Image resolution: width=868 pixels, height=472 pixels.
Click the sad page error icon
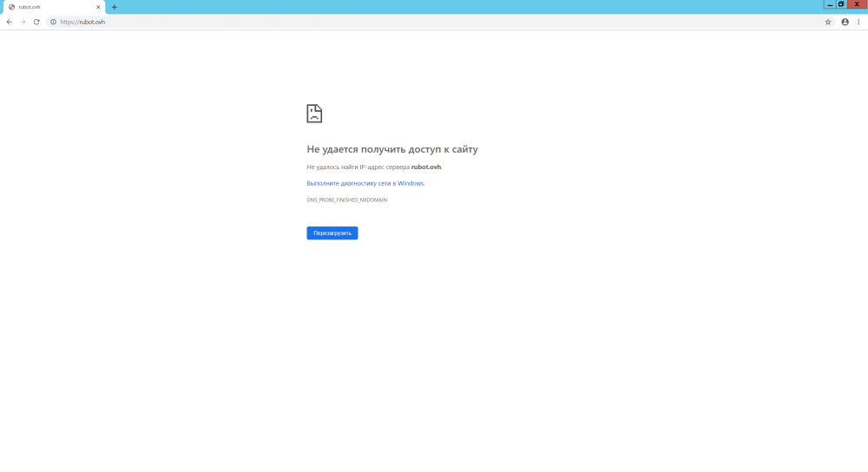point(314,114)
